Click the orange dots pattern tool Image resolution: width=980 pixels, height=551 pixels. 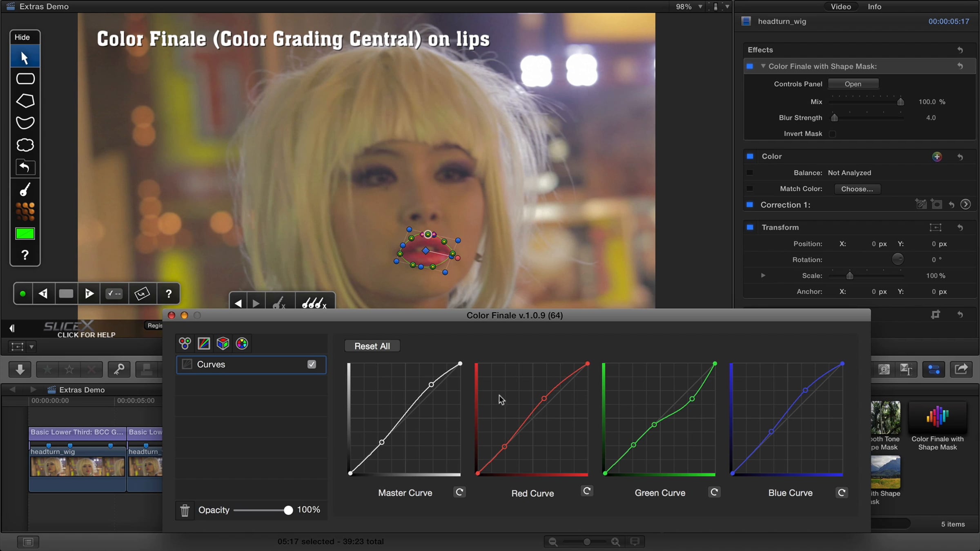tap(25, 211)
